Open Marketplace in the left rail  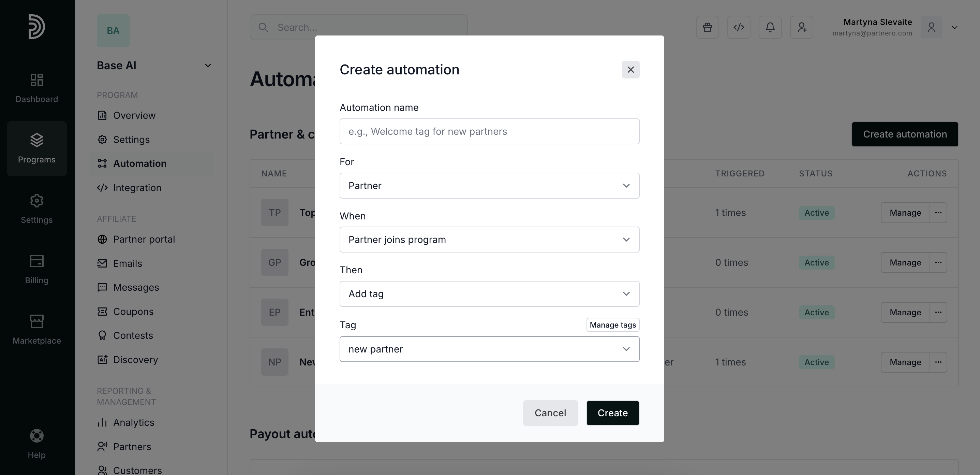coord(36,330)
